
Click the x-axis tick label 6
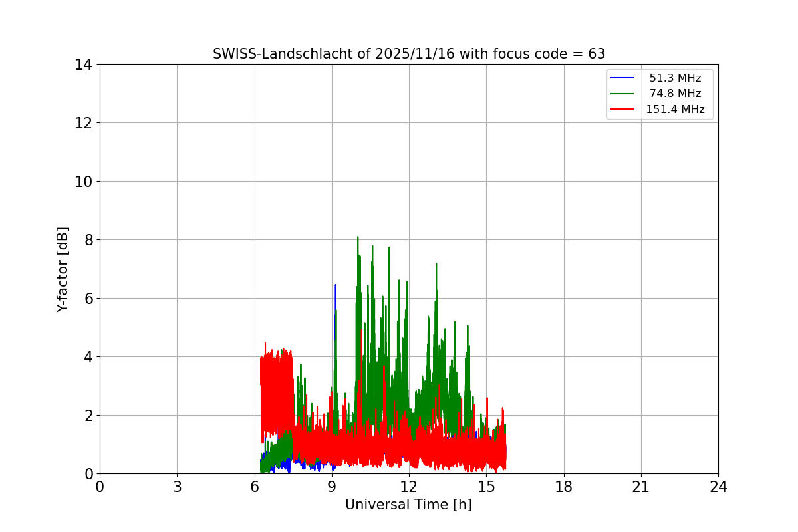[x=255, y=487]
